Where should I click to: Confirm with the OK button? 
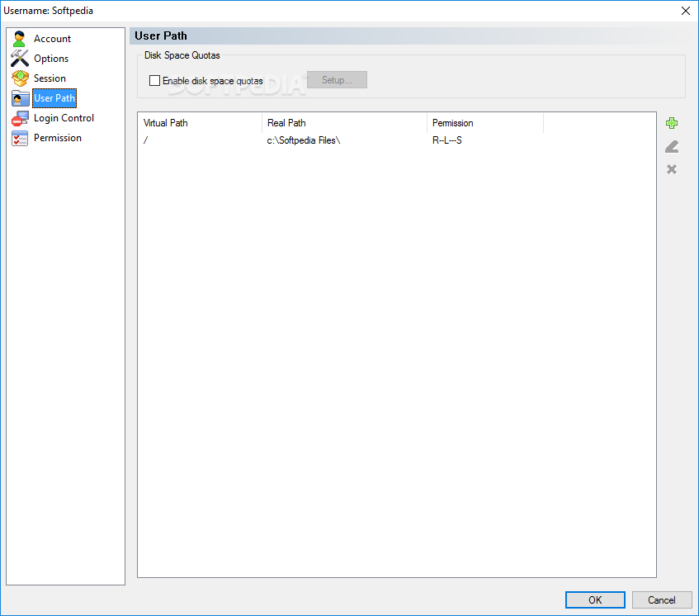pyautogui.click(x=595, y=600)
